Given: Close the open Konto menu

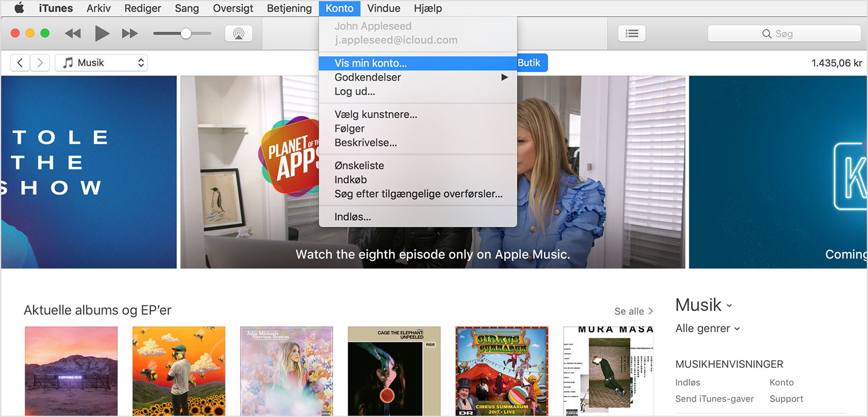Looking at the screenshot, I should coord(339,8).
